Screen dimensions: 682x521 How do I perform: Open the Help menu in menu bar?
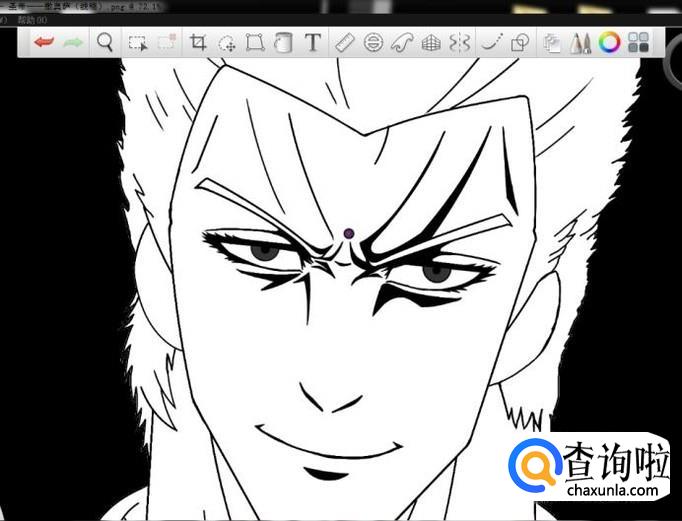click(x=32, y=20)
